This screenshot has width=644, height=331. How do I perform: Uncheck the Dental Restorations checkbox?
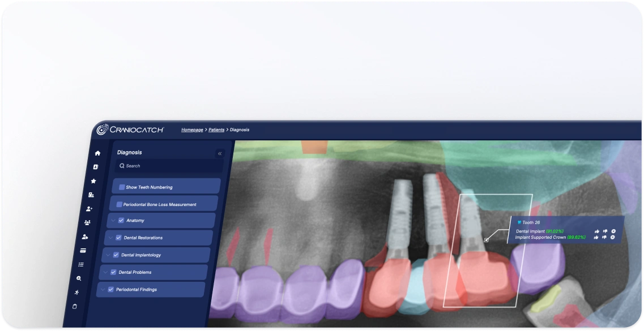point(119,238)
